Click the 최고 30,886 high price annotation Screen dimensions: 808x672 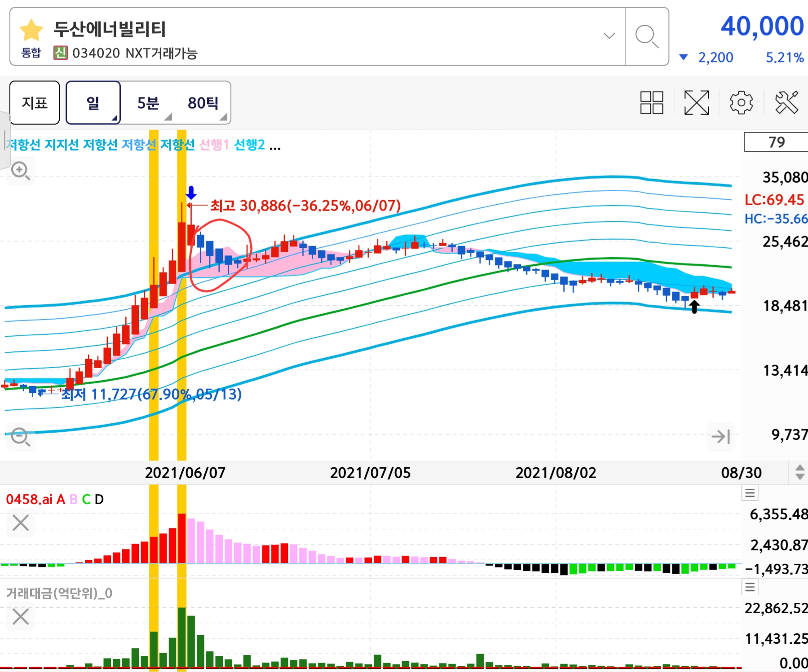click(306, 206)
